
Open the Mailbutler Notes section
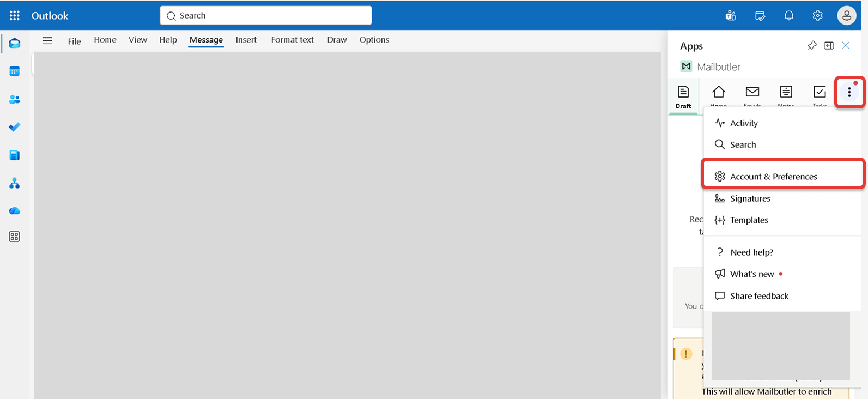tap(786, 96)
